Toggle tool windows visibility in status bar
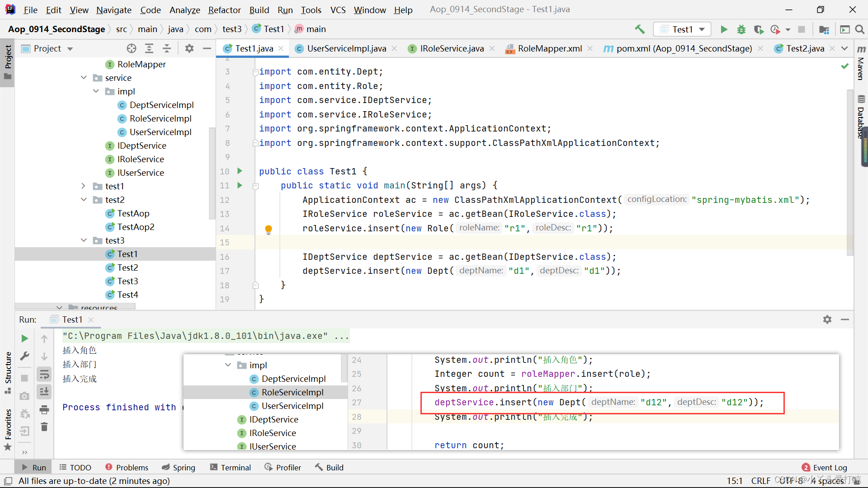868x488 pixels. coord(8,481)
